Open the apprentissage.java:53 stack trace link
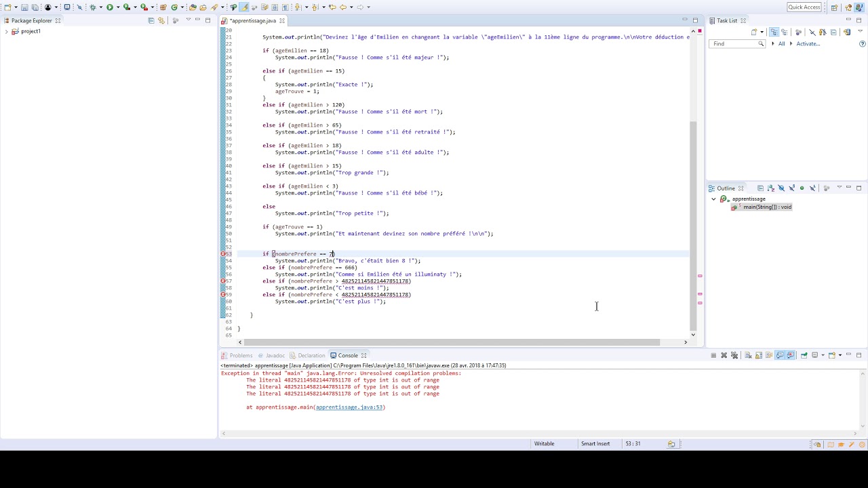Screen dimensions: 868x488 coord(350,407)
